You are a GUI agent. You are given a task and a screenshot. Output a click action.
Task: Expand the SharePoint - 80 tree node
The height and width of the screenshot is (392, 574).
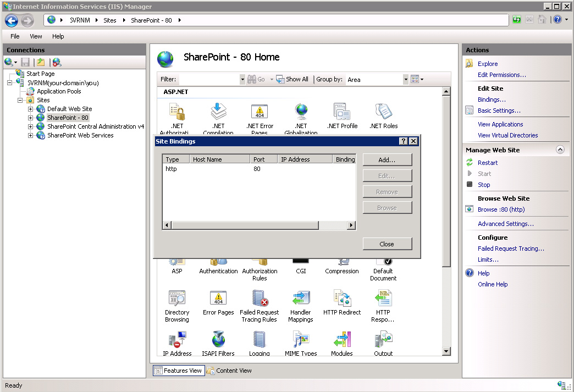[x=30, y=118]
